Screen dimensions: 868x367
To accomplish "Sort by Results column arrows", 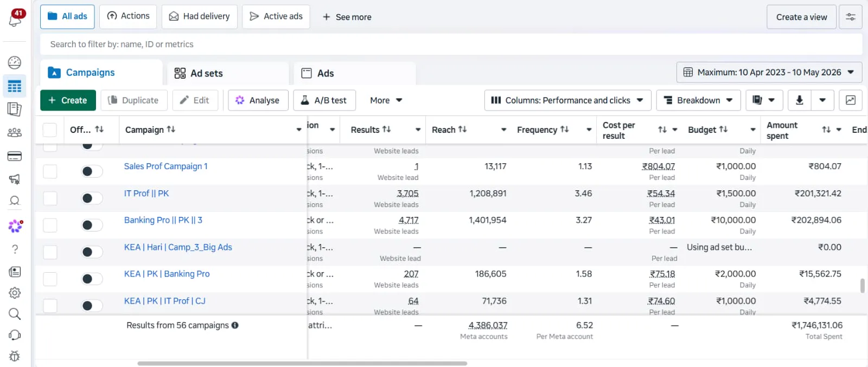I will coord(386,129).
